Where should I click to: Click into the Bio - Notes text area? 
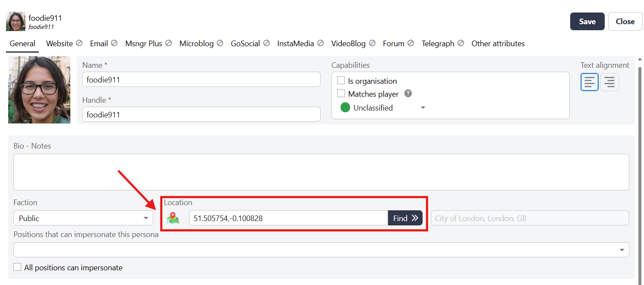click(x=321, y=172)
